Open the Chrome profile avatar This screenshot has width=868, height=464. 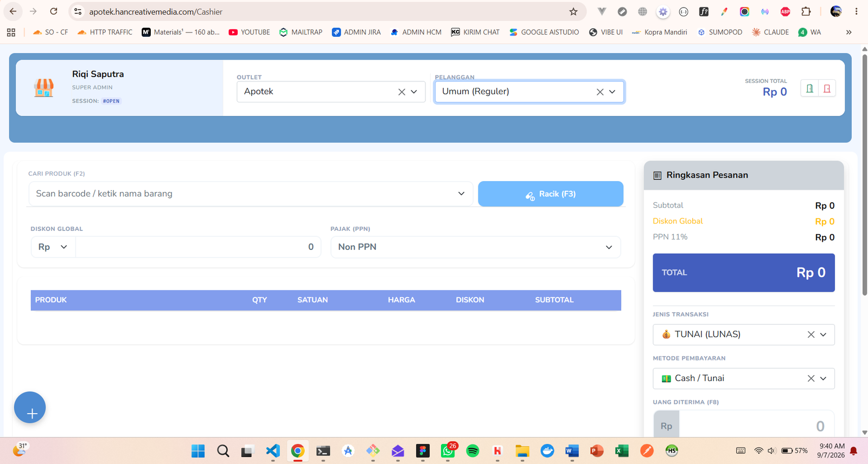[x=836, y=11]
